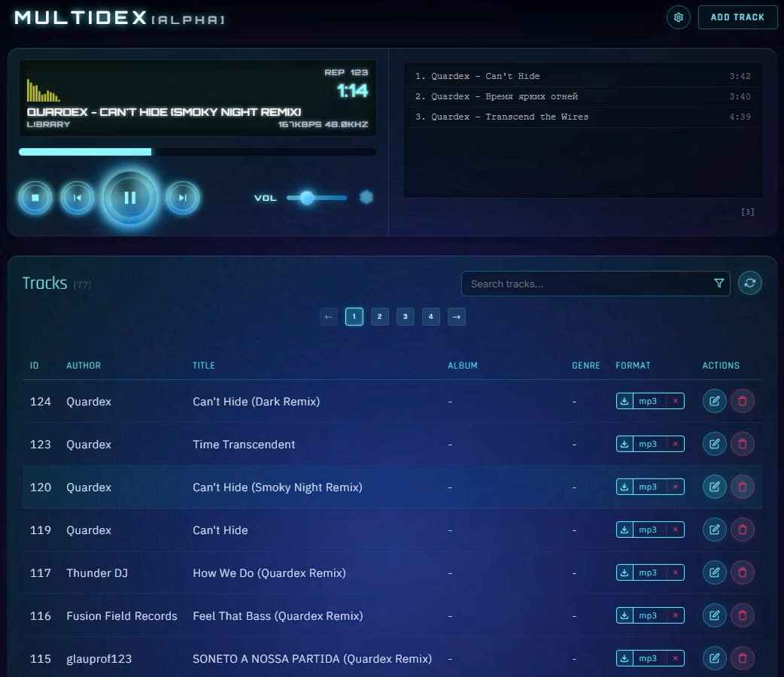
Task: Stop playback
Action: pos(35,197)
